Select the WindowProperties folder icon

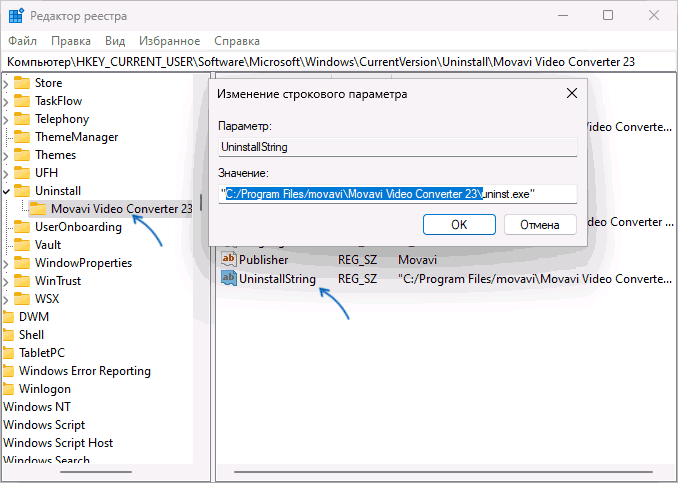[22, 263]
